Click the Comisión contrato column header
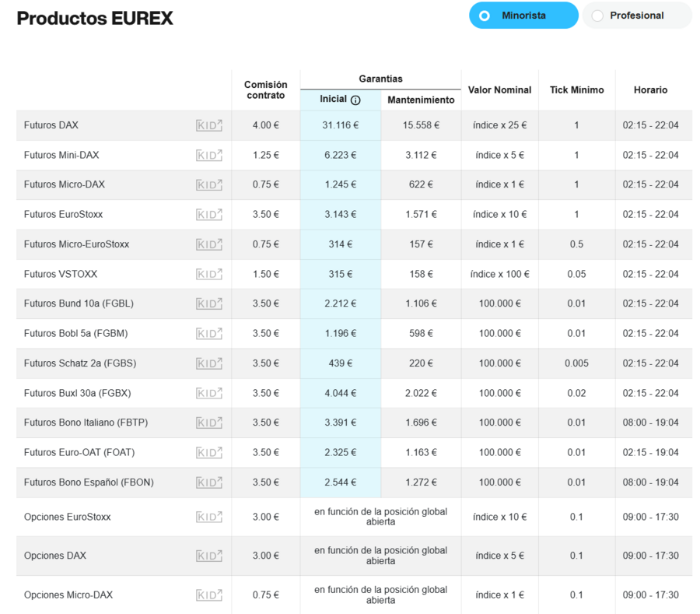The image size is (700, 614). coord(266,89)
